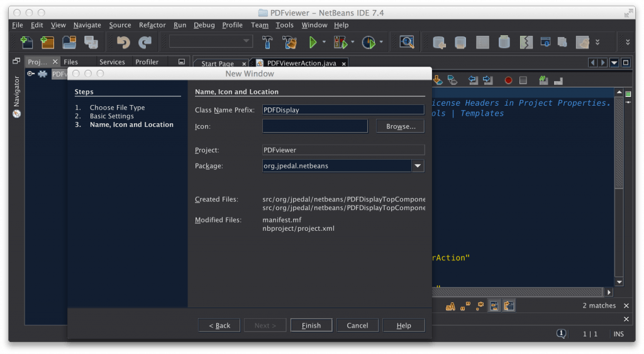Viewport: 644px width, 354px height.
Task: Click the Save All toolbar icon
Action: pyautogui.click(x=91, y=42)
